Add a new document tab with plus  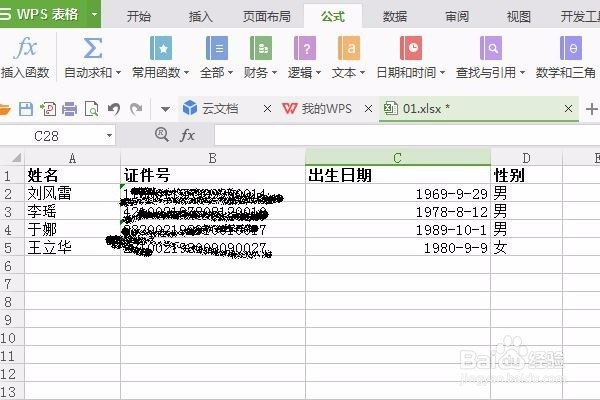592,109
